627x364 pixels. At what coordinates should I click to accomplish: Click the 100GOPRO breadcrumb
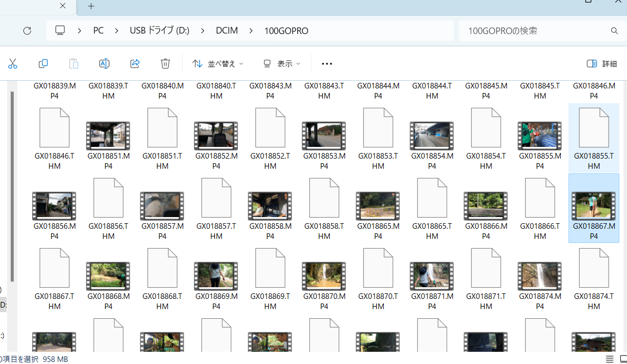[286, 31]
